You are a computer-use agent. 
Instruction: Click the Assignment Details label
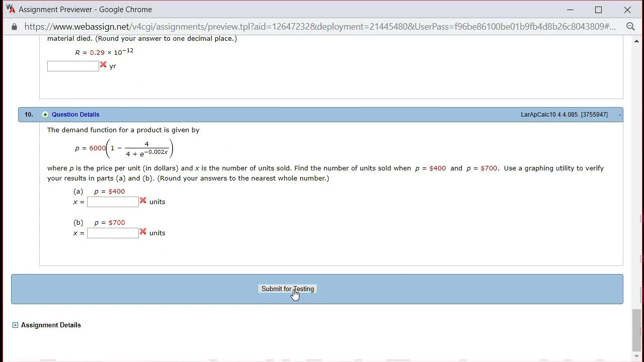pos(51,325)
